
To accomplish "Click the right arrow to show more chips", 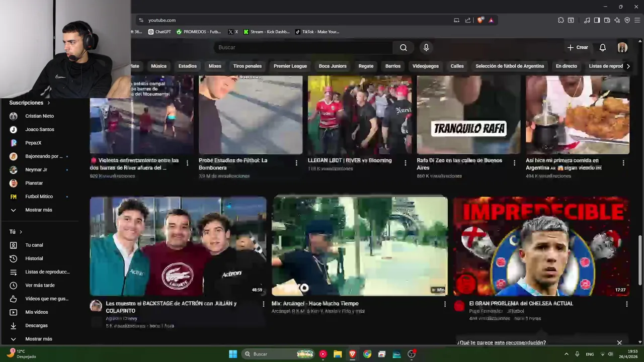I will point(628,66).
